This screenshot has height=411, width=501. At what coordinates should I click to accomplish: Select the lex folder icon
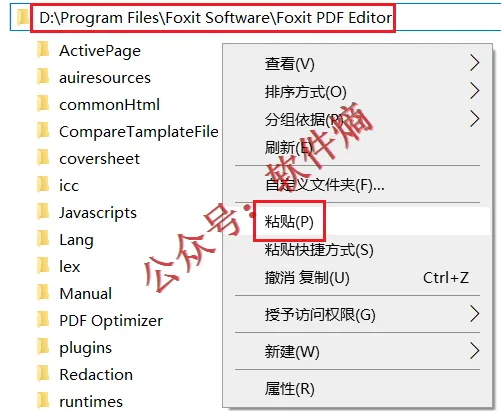click(x=43, y=265)
